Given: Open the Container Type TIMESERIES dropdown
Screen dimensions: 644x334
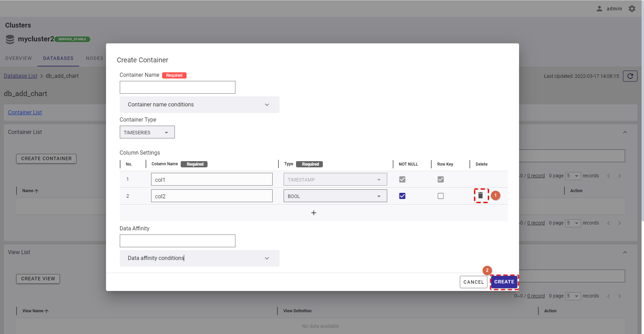Looking at the screenshot, I should (x=147, y=132).
